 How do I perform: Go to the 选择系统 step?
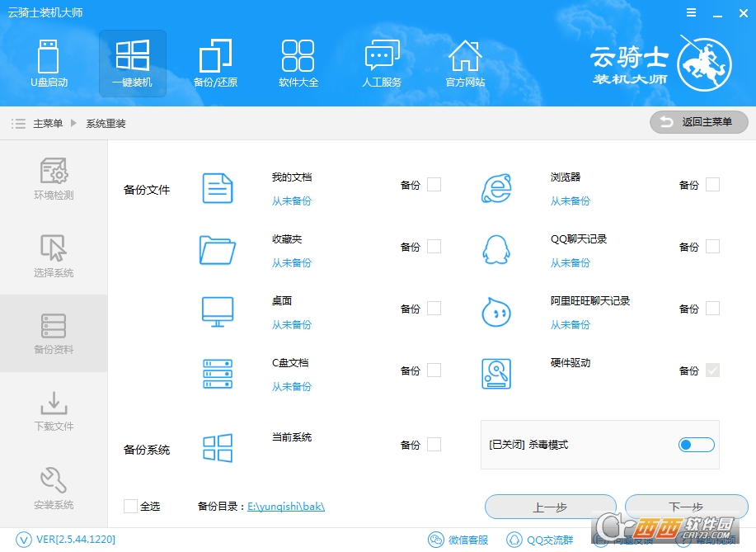(54, 256)
